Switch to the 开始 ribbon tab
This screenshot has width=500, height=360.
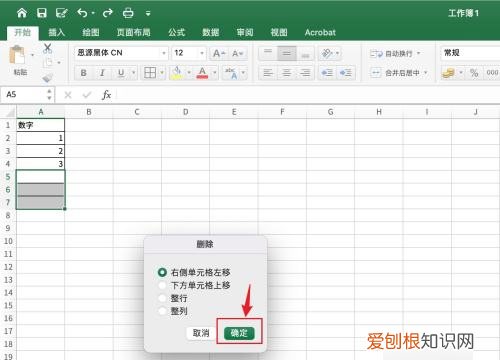coord(23,32)
